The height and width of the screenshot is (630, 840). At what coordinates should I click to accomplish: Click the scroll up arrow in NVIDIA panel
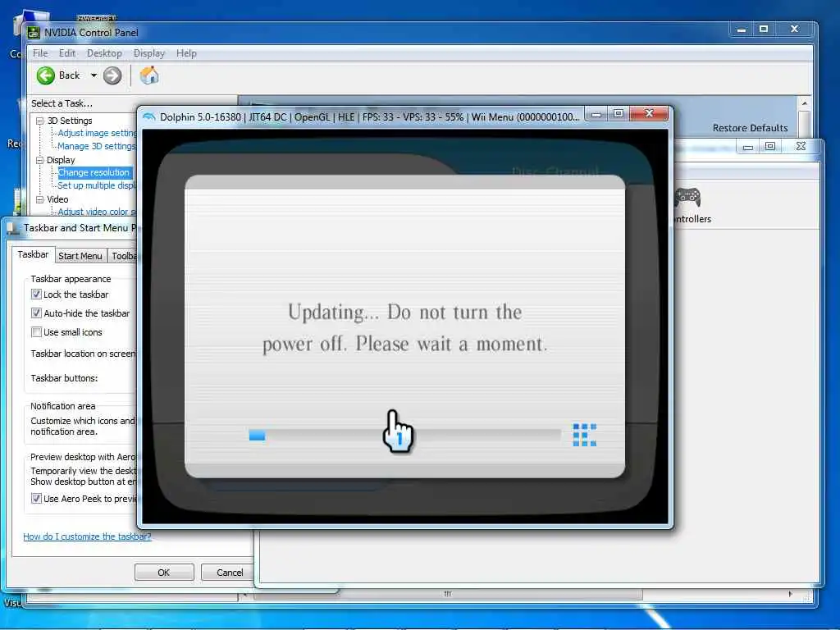coord(804,103)
